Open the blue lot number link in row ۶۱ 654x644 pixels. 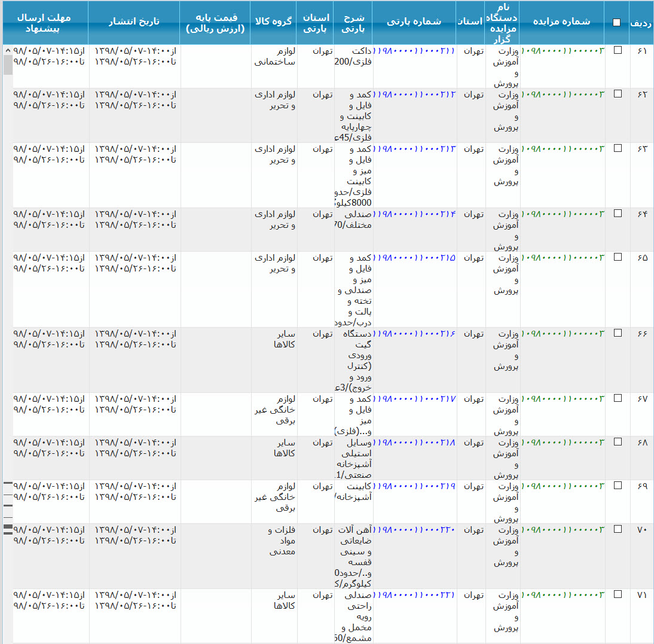(x=415, y=51)
